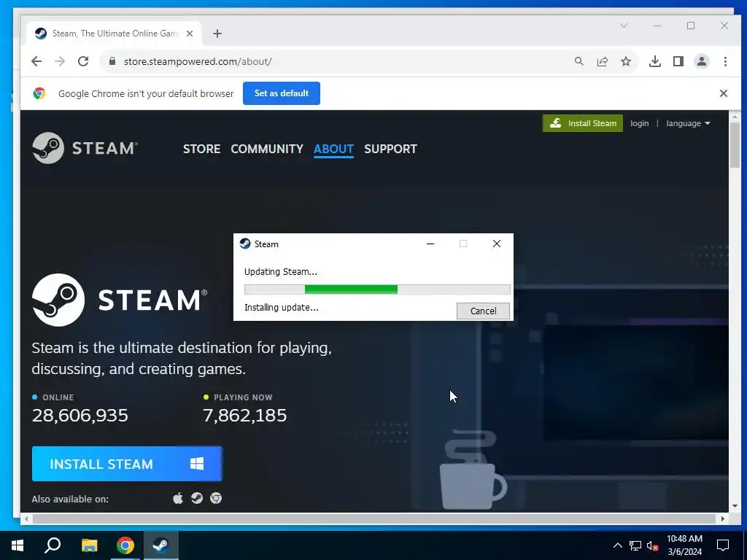Go back using the browser back arrow
Viewport: 747px width, 560px height.
coord(36,61)
